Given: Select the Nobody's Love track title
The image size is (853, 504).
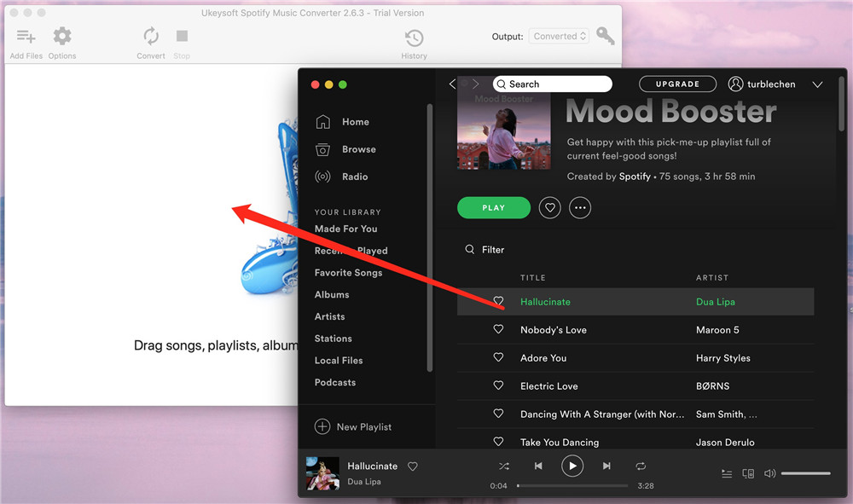Looking at the screenshot, I should (554, 330).
